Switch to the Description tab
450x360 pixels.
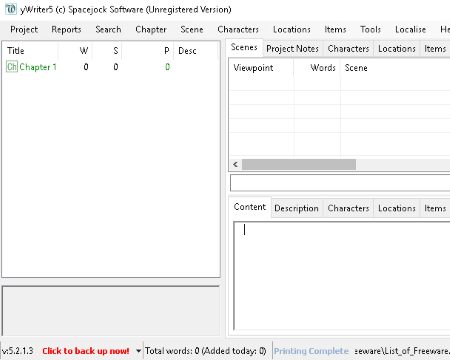296,208
